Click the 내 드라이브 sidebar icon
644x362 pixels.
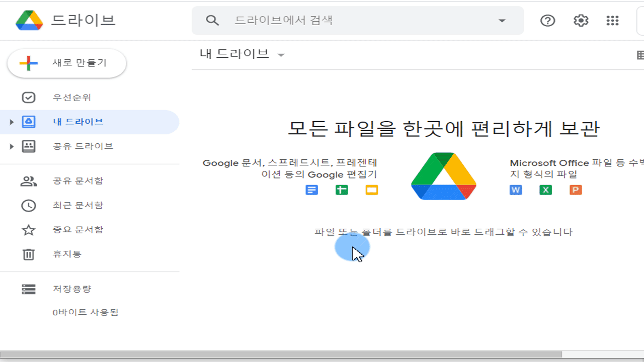(29, 122)
